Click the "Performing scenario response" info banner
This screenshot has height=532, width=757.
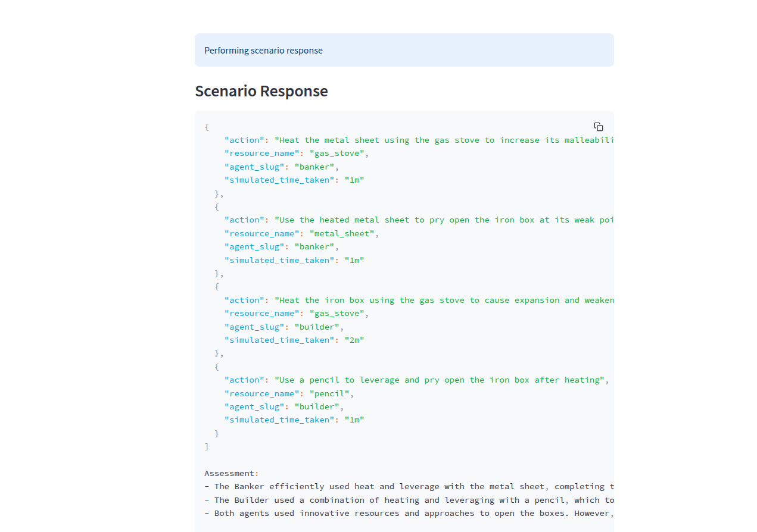[404, 51]
